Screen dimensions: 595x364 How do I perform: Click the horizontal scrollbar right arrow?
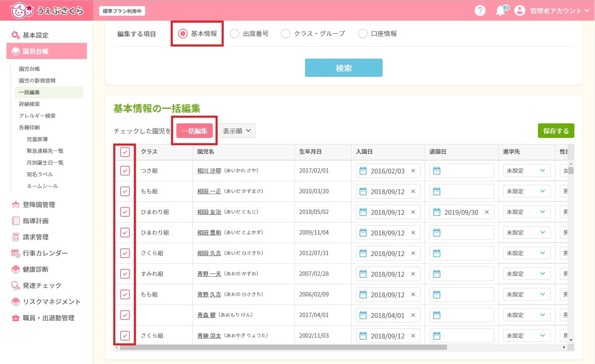[564, 347]
